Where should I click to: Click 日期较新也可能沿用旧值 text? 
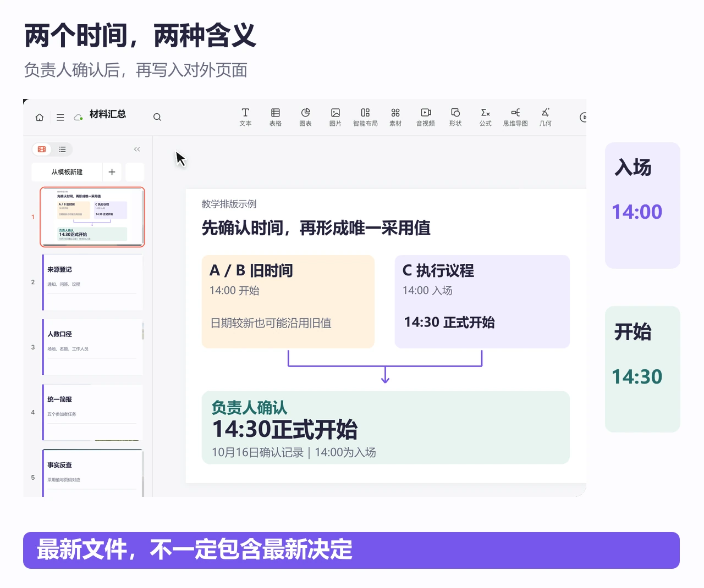271,323
